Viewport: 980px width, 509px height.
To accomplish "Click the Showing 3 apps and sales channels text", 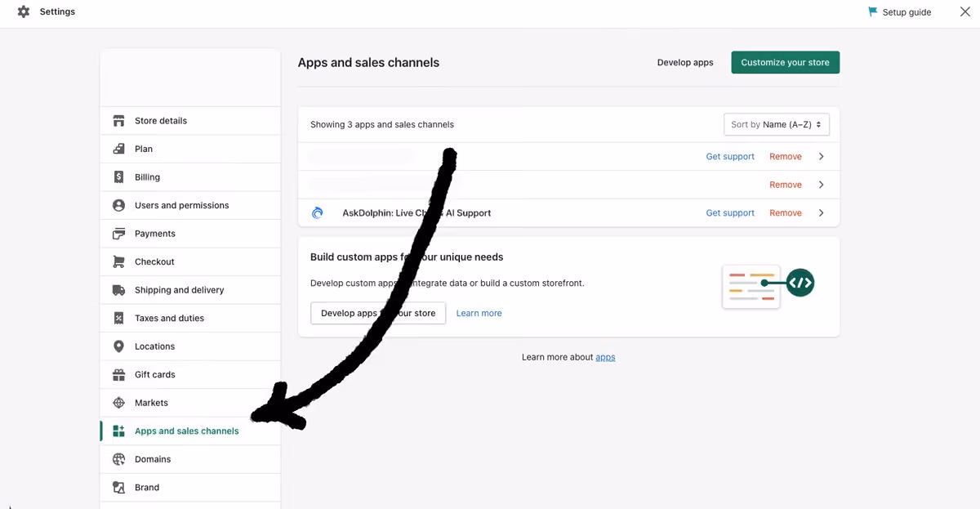I will (x=381, y=124).
